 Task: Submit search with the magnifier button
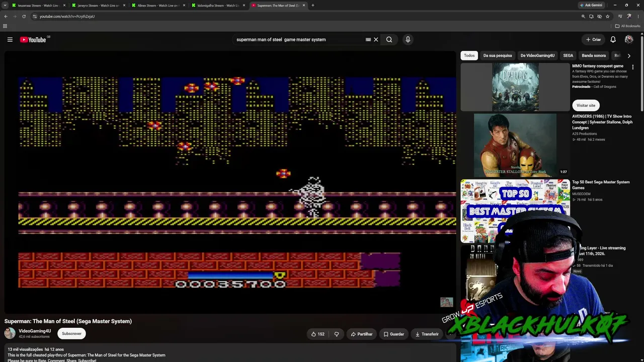(x=389, y=40)
